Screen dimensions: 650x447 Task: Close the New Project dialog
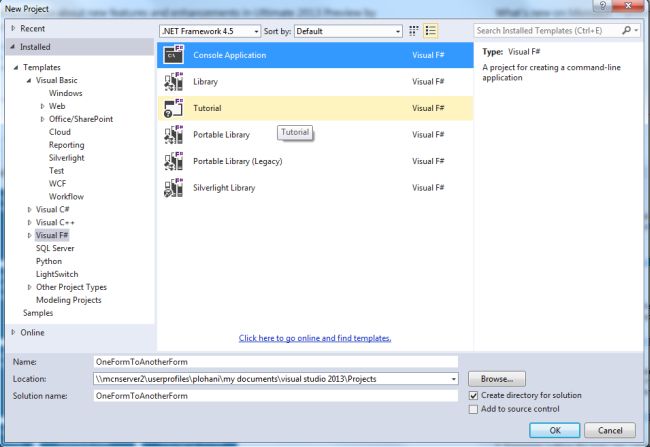click(628, 5)
